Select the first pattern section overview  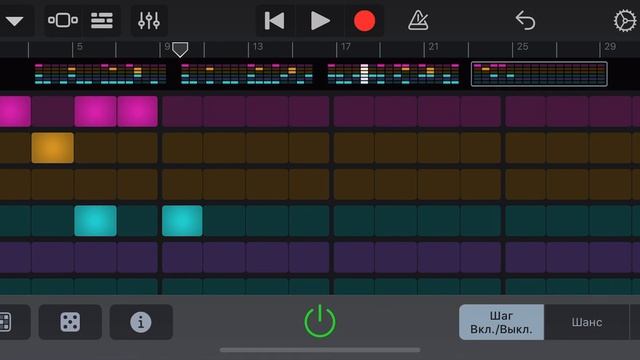point(100,74)
